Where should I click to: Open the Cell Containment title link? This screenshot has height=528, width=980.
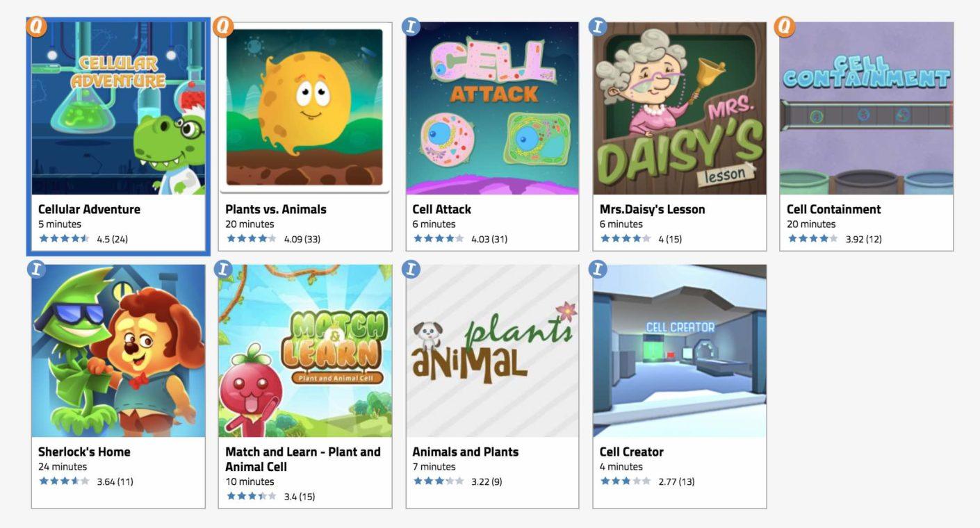833,209
